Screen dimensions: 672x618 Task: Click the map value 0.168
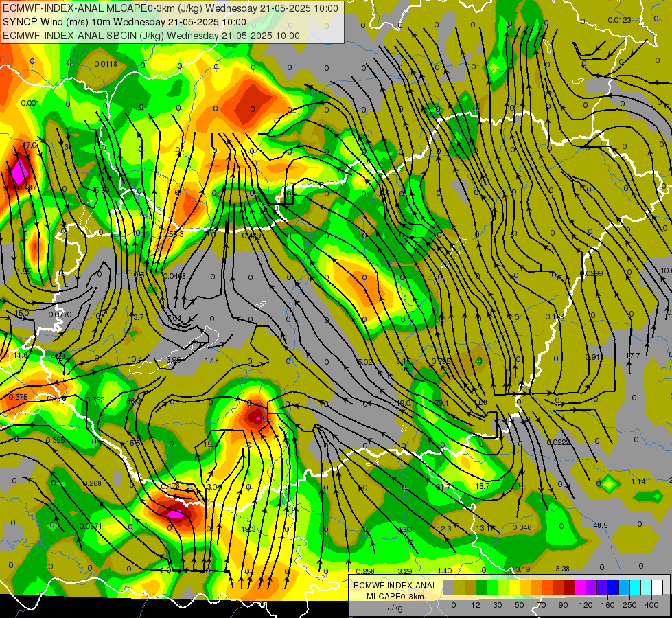[555, 317]
